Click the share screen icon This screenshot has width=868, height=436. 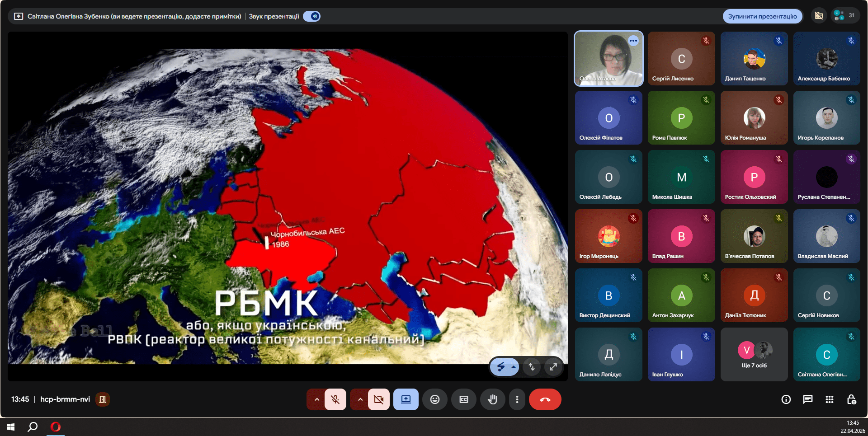coord(406,399)
